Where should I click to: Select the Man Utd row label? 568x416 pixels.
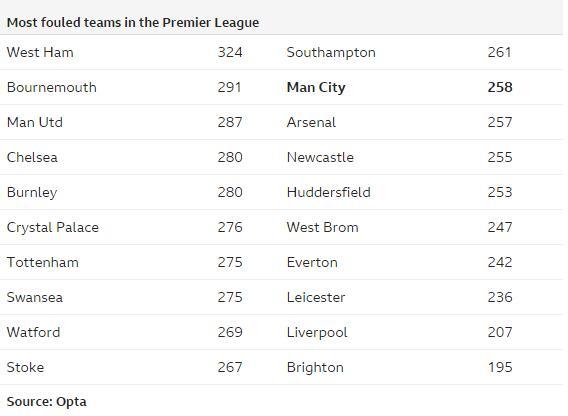35,122
